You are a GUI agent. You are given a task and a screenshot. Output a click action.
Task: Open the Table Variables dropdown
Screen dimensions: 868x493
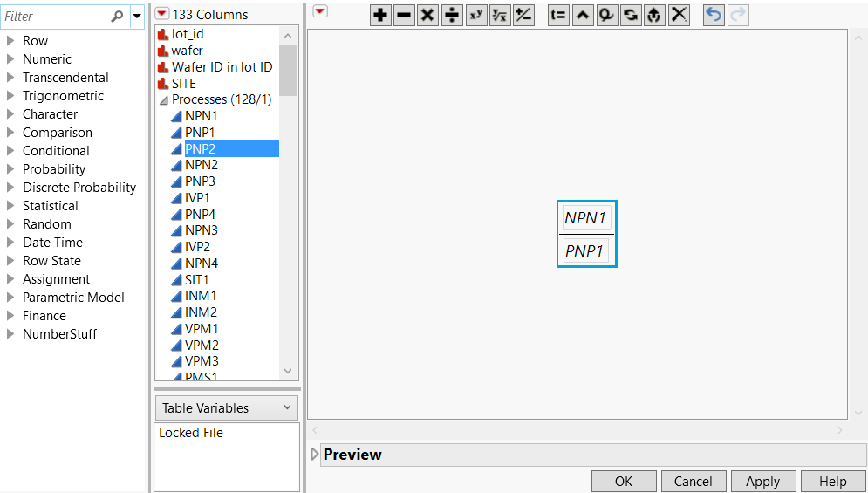(227, 407)
